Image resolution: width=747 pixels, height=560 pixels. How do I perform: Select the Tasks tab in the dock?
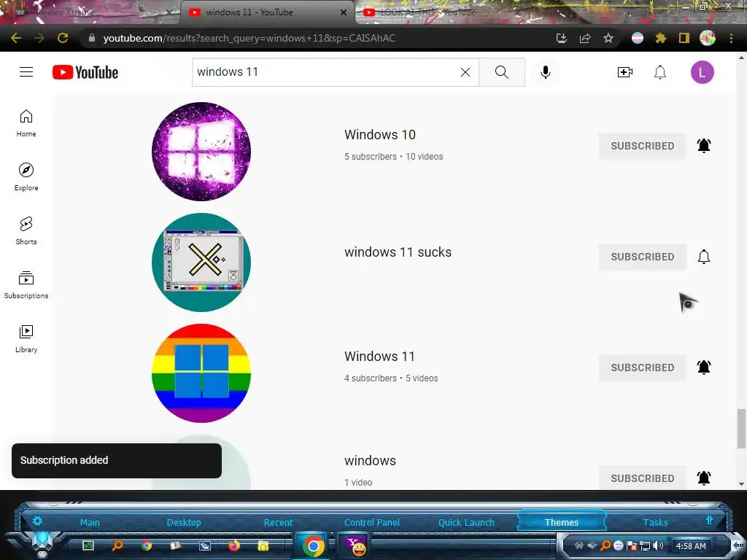click(655, 522)
